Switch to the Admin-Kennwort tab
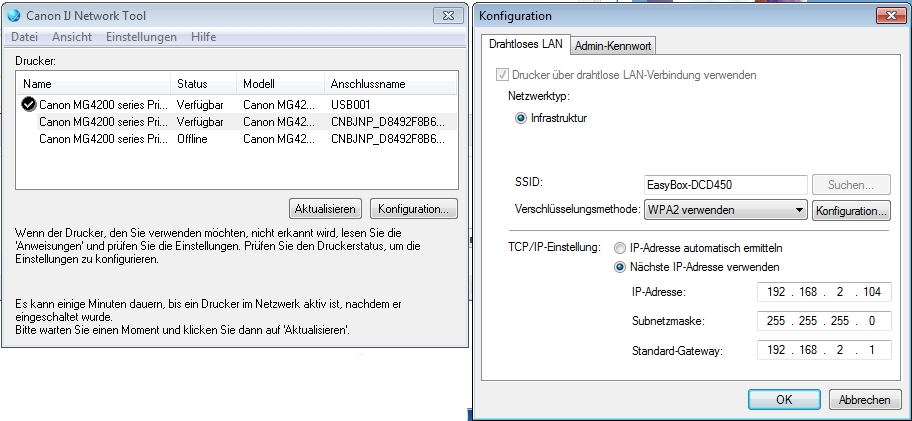The width and height of the screenshot is (912, 421). [x=613, y=47]
